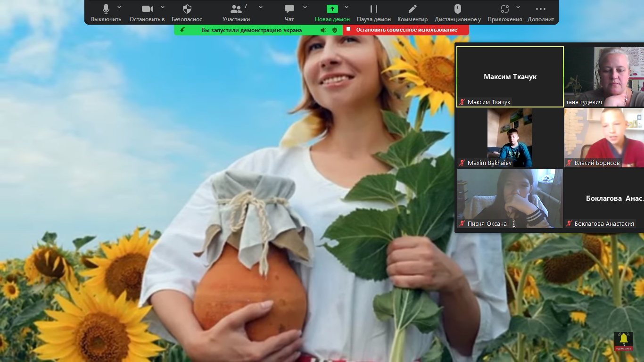Click muted mic icon of Власий Борисов

coord(570,163)
